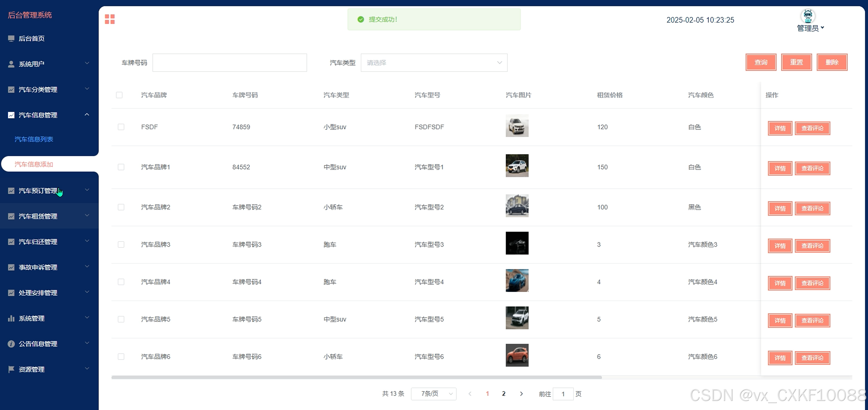The height and width of the screenshot is (410, 868).
Task: Click 详情 for the 汽车品牌1 row
Action: (780, 168)
